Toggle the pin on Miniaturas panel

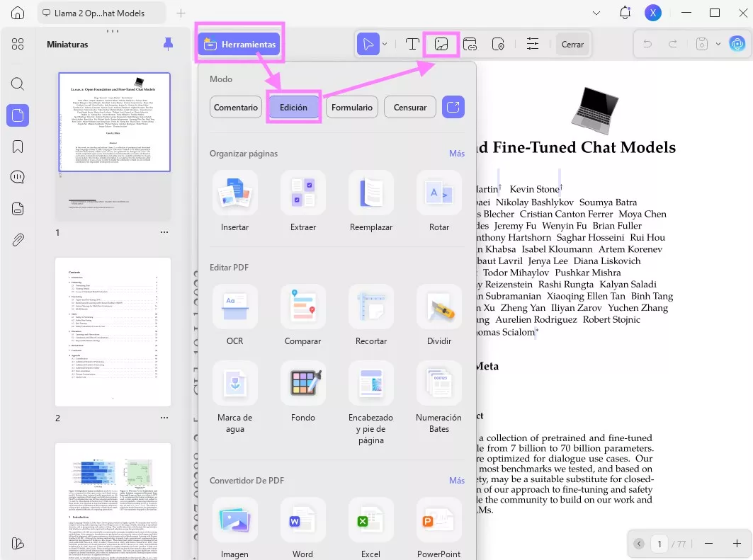click(x=168, y=44)
